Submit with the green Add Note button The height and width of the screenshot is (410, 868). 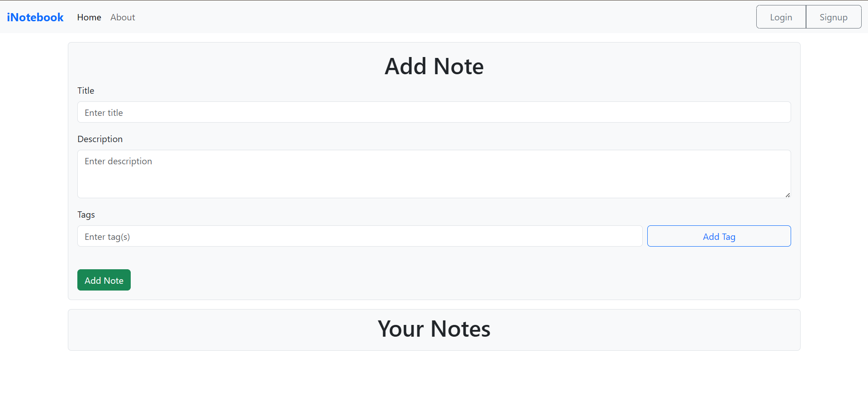point(104,280)
